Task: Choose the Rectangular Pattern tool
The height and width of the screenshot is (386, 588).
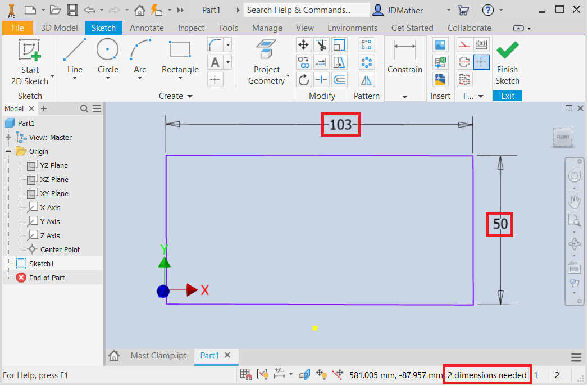Action: (x=366, y=45)
